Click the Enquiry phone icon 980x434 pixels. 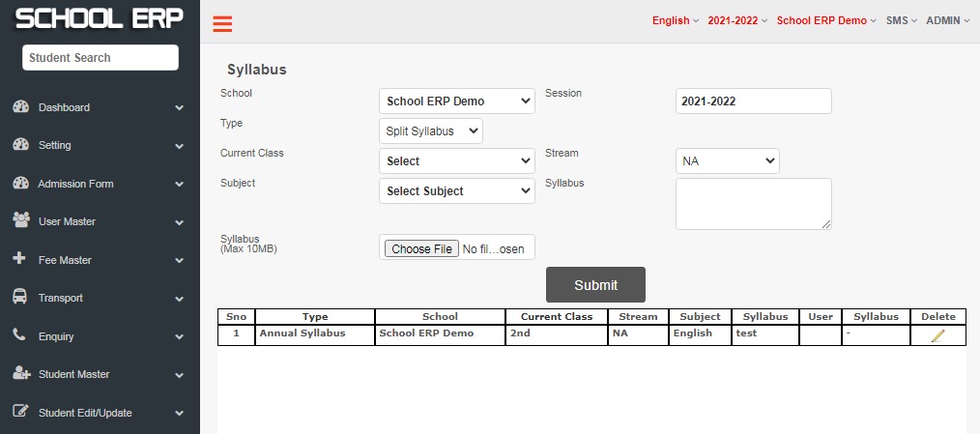(x=19, y=335)
